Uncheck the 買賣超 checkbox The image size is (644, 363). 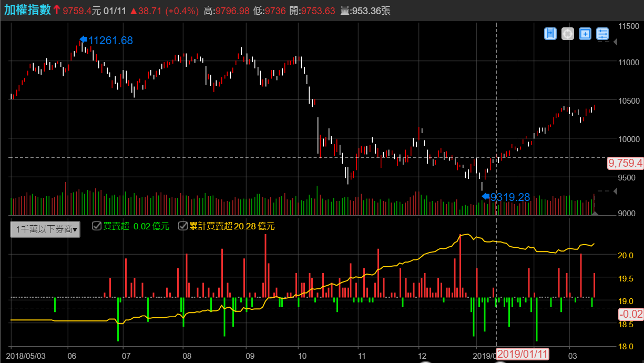tap(96, 226)
